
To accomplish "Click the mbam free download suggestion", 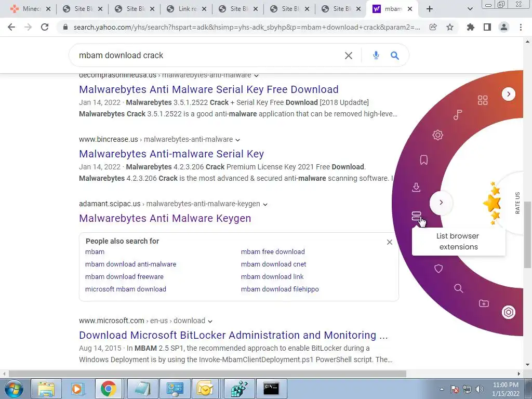I will coord(273,252).
